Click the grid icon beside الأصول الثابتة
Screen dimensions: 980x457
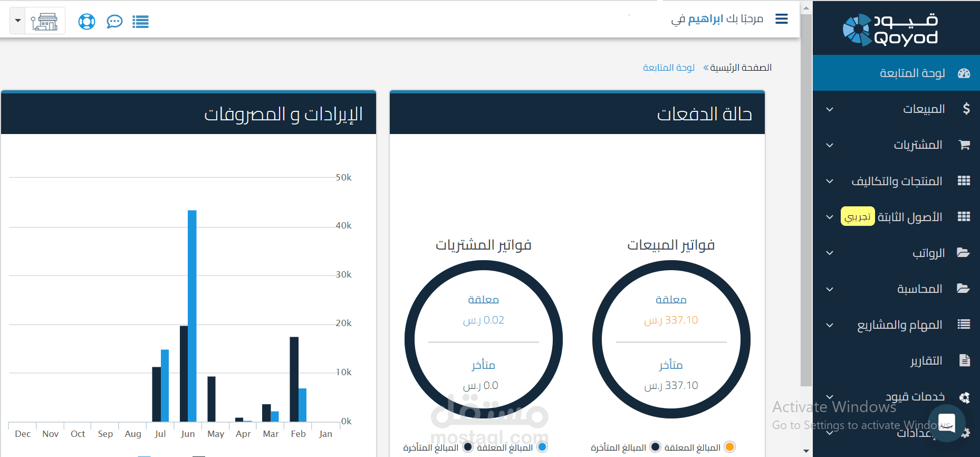click(964, 216)
